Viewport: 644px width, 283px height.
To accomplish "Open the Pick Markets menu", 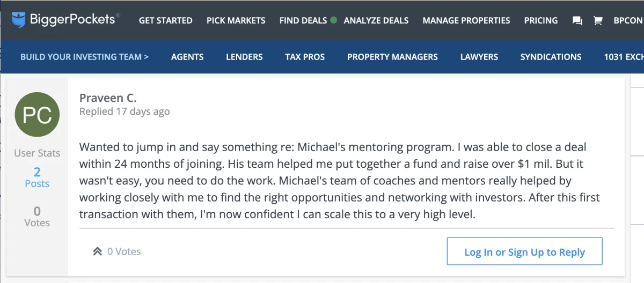I will tap(236, 20).
